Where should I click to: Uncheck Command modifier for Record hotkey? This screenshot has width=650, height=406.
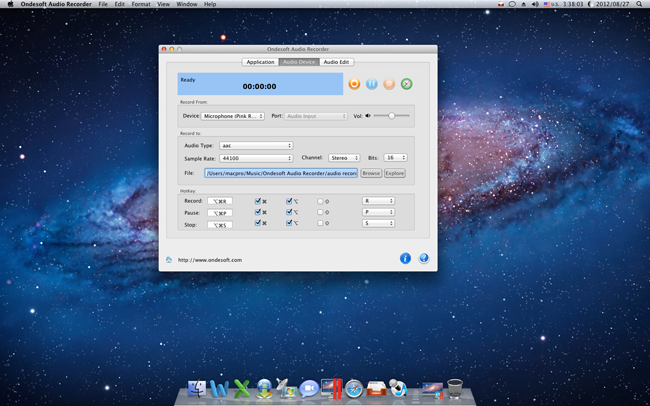click(258, 201)
